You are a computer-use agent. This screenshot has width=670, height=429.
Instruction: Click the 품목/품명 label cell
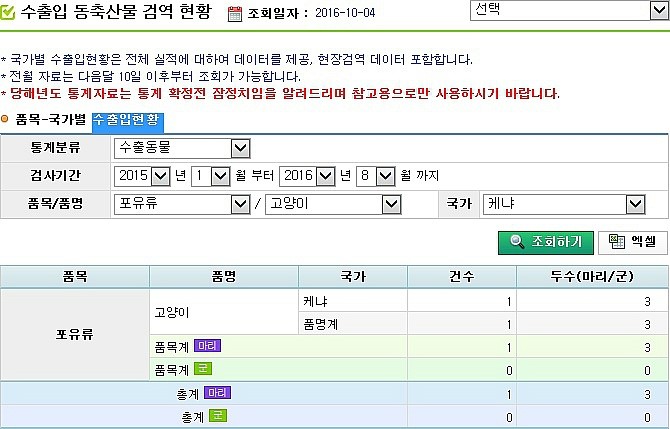click(x=55, y=204)
